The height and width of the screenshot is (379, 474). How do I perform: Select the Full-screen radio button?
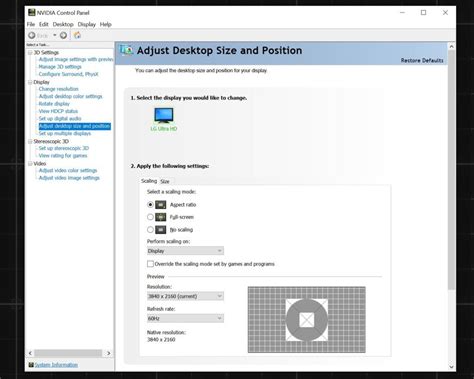coord(150,217)
